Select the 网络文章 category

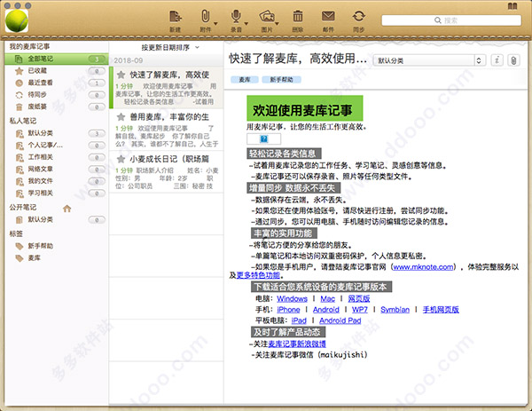[x=57, y=169]
